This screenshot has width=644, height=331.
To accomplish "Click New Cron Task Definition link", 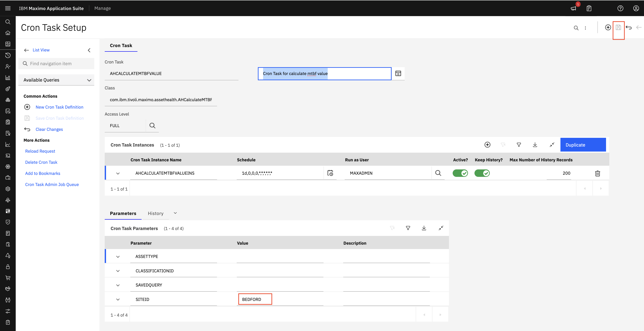I will pos(60,107).
